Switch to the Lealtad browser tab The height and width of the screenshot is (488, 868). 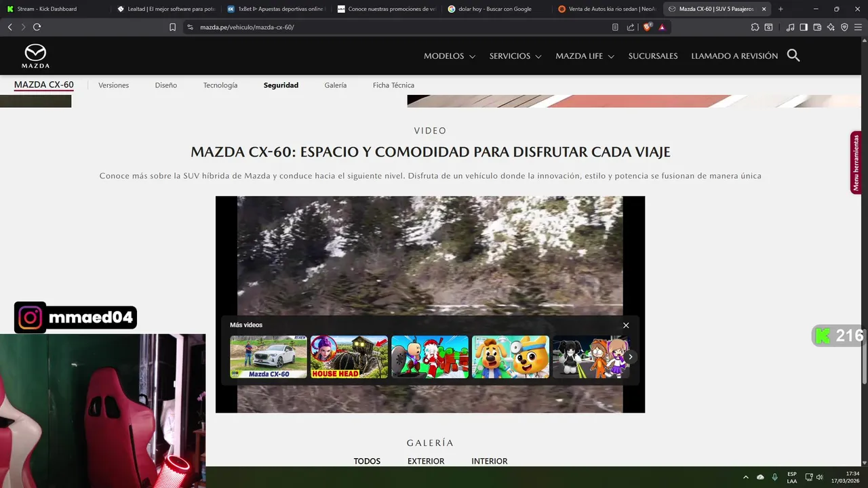click(x=165, y=9)
